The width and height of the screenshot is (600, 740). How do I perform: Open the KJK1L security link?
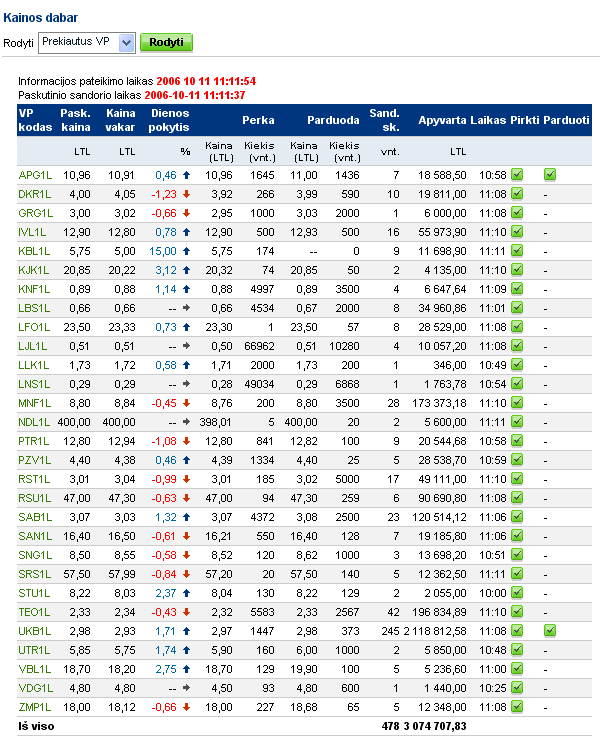click(x=34, y=270)
